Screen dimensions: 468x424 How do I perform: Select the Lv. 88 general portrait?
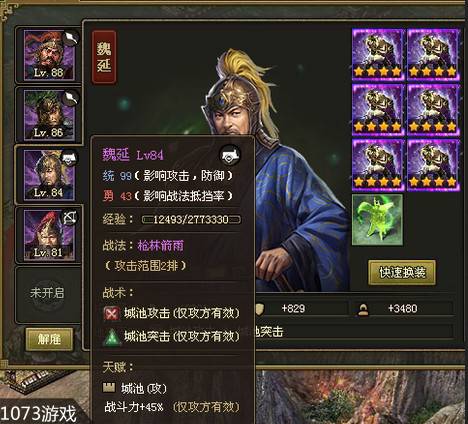click(49, 55)
